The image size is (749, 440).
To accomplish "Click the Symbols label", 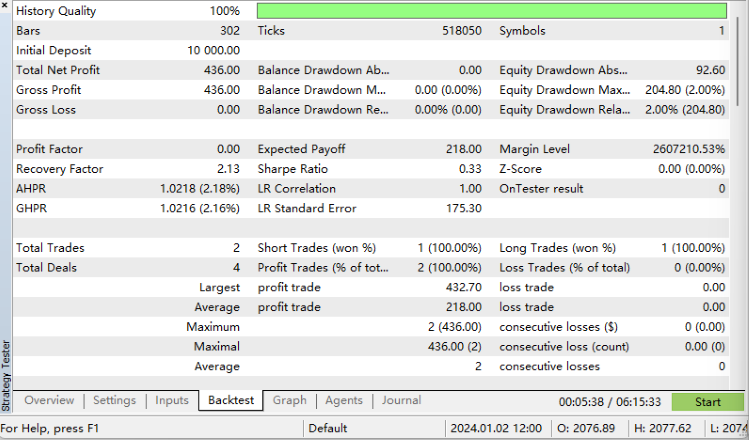I will [x=522, y=31].
